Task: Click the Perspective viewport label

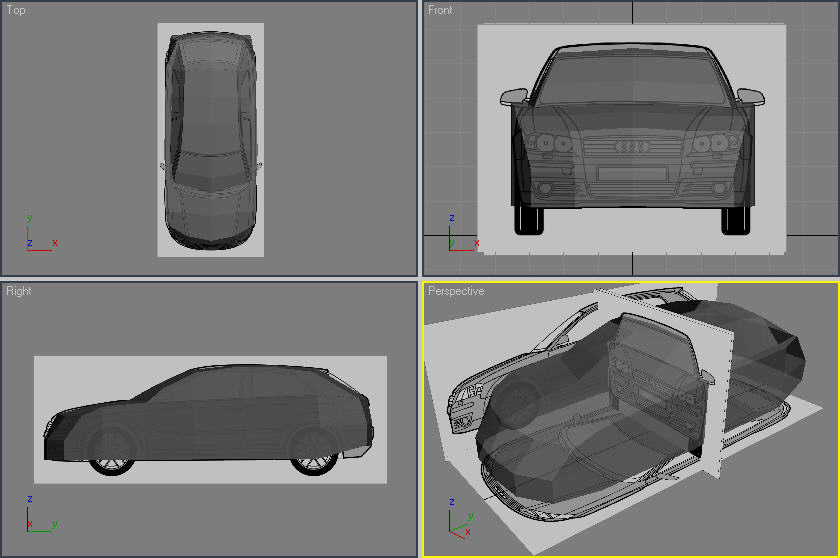Action: pyautogui.click(x=456, y=291)
